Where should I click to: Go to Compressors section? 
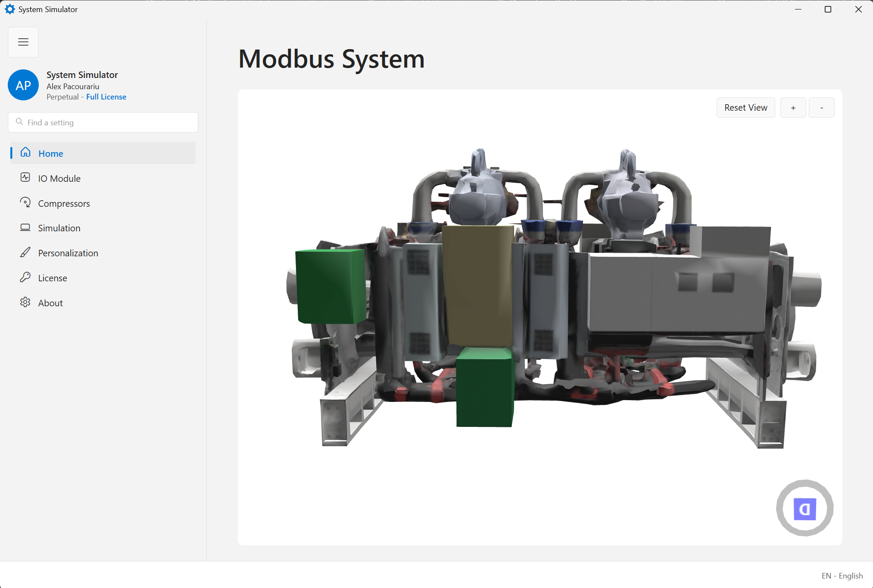click(64, 203)
